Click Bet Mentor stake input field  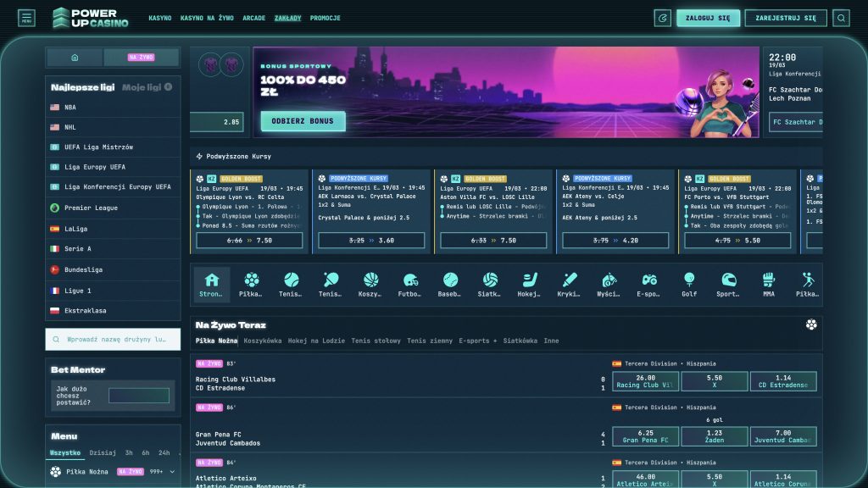pyautogui.click(x=139, y=396)
